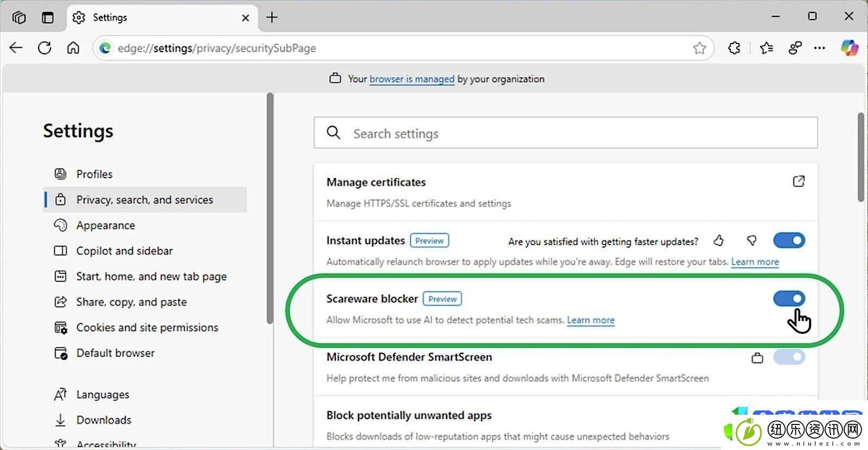Click managed briefcase icon beside SmartScreen
Screen dimensions: 868x450
pos(757,358)
